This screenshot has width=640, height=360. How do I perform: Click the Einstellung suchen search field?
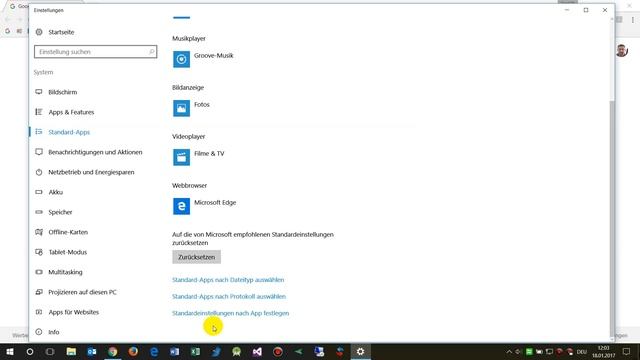point(96,52)
